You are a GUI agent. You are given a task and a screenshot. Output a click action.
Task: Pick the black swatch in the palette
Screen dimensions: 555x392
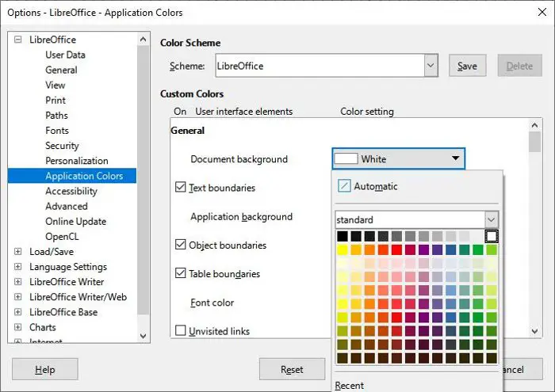coord(343,236)
